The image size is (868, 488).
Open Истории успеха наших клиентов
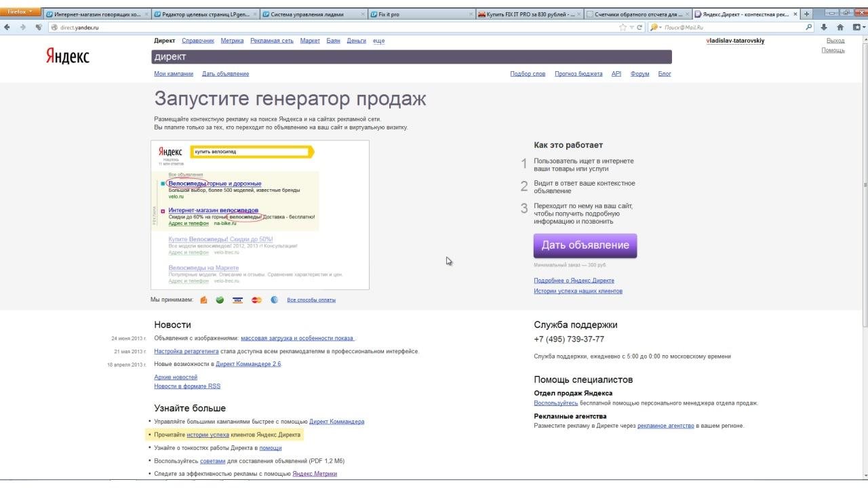tap(578, 291)
